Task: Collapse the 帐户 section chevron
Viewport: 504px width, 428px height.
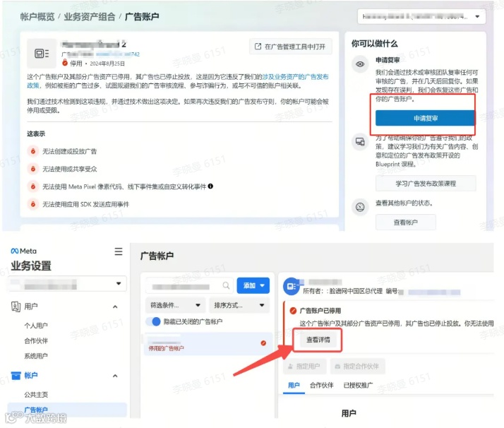Action: [115, 376]
